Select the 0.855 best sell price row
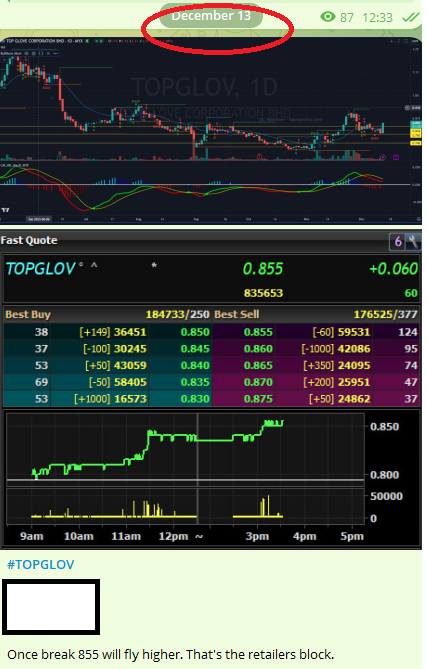This screenshot has width=427, height=669. (x=316, y=332)
